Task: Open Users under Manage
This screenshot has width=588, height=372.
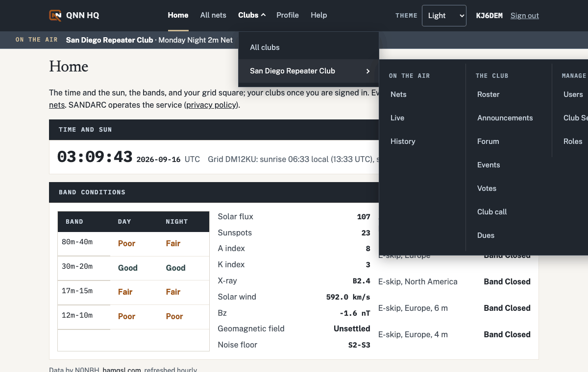Action: pyautogui.click(x=573, y=94)
